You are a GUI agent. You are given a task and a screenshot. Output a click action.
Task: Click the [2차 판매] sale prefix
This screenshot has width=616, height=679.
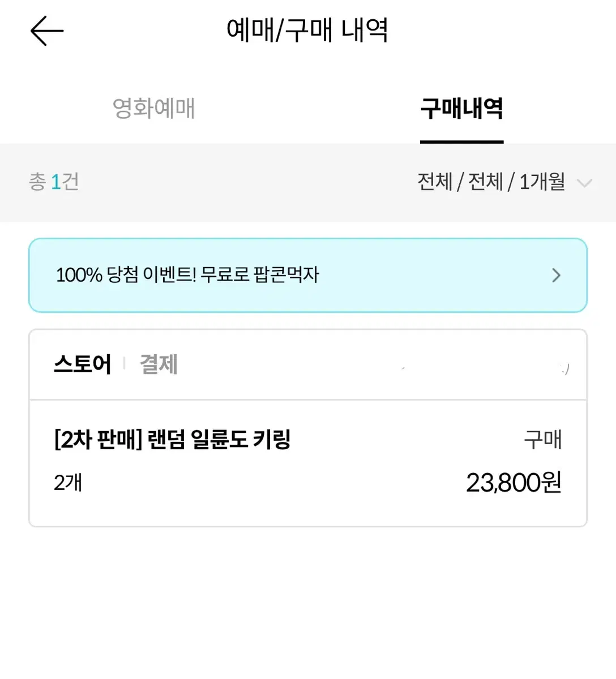(97, 440)
